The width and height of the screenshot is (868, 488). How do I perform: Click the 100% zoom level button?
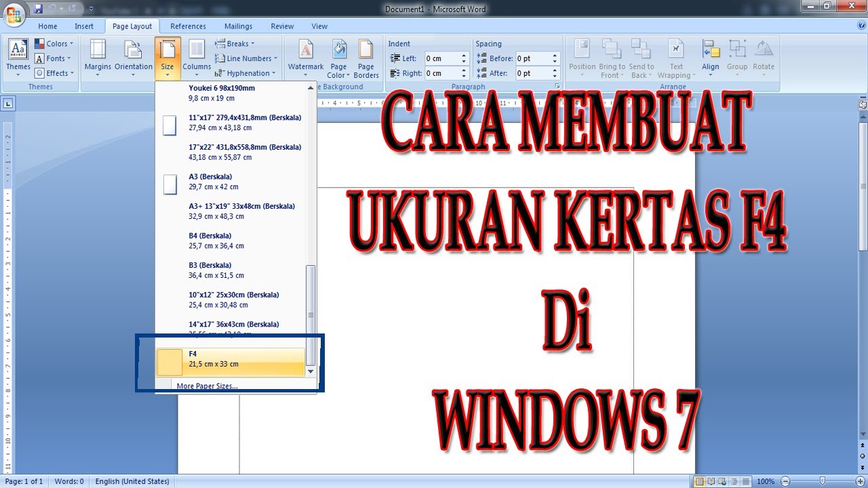tap(766, 481)
